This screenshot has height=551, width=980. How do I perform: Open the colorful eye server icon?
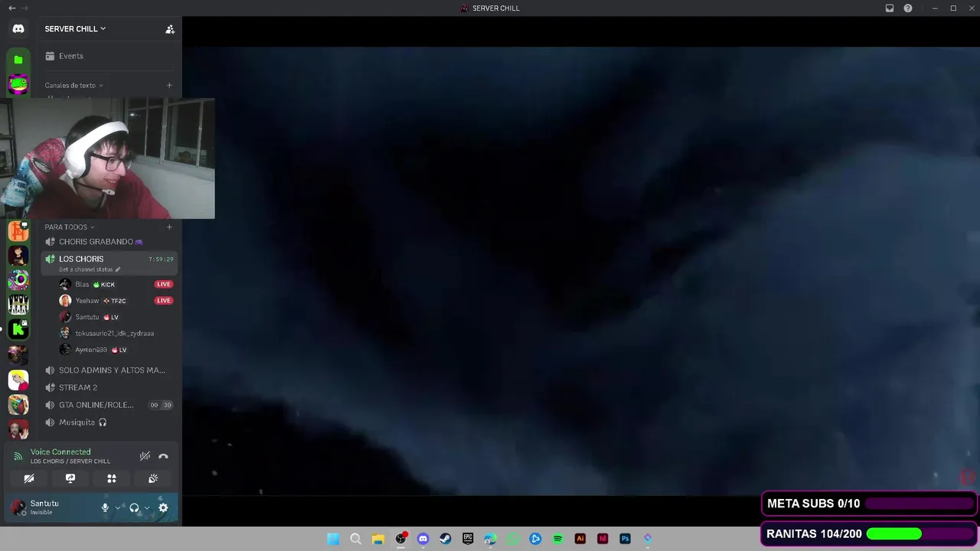click(x=18, y=280)
